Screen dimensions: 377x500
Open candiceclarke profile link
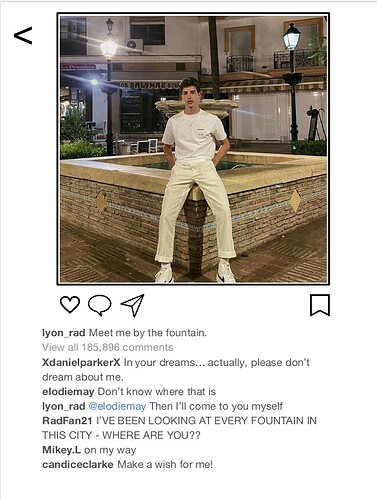click(78, 464)
